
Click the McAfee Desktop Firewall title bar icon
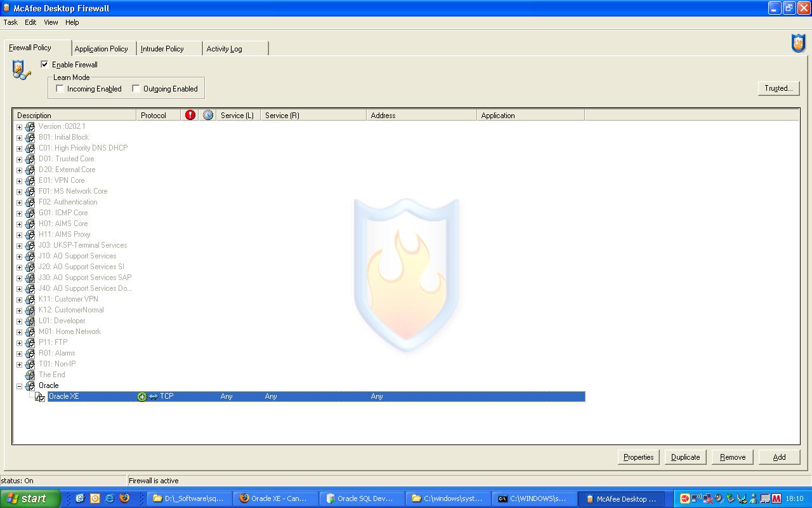tap(6, 8)
